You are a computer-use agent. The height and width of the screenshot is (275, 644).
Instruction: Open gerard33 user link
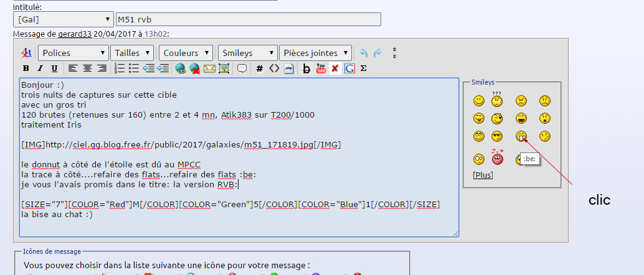[74, 34]
